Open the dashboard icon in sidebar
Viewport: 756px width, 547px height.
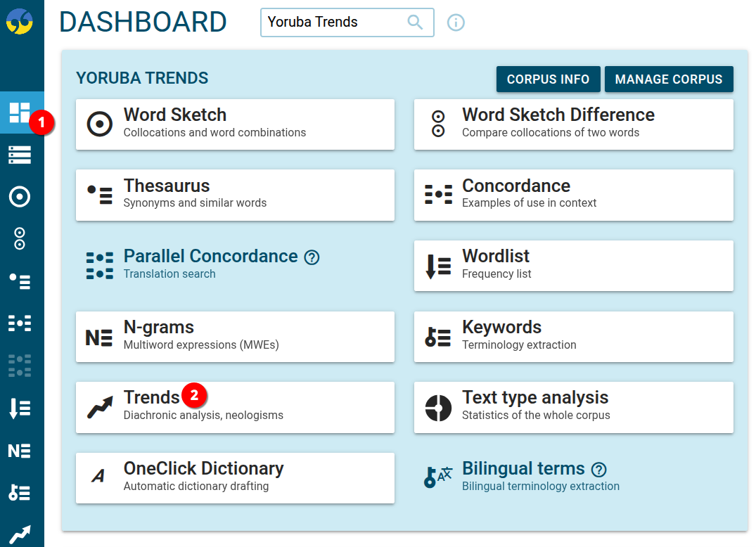pyautogui.click(x=20, y=112)
